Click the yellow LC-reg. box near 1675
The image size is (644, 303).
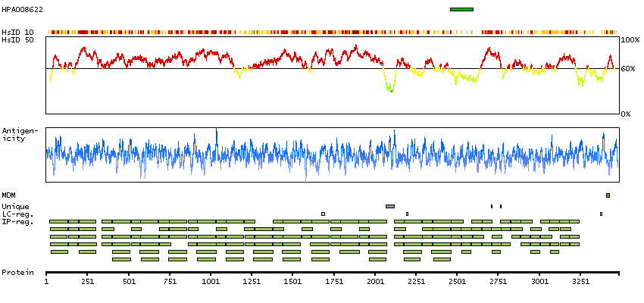[323, 214]
